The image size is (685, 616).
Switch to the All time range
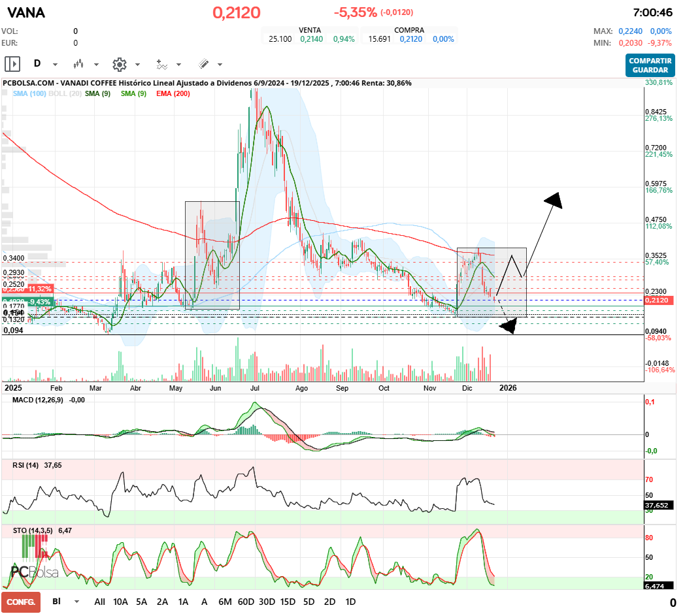click(x=99, y=602)
